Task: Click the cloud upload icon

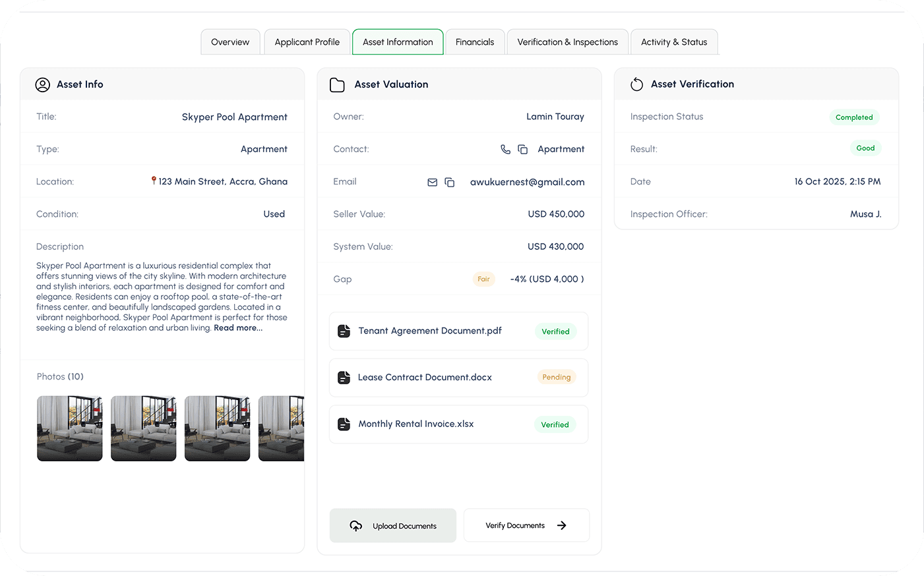Action: 356,526
